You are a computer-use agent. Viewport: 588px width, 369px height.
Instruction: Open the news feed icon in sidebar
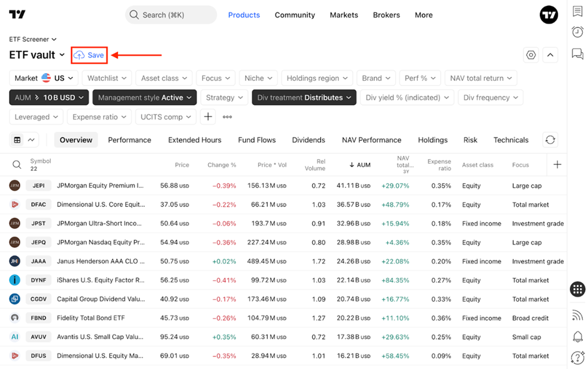[x=578, y=315]
